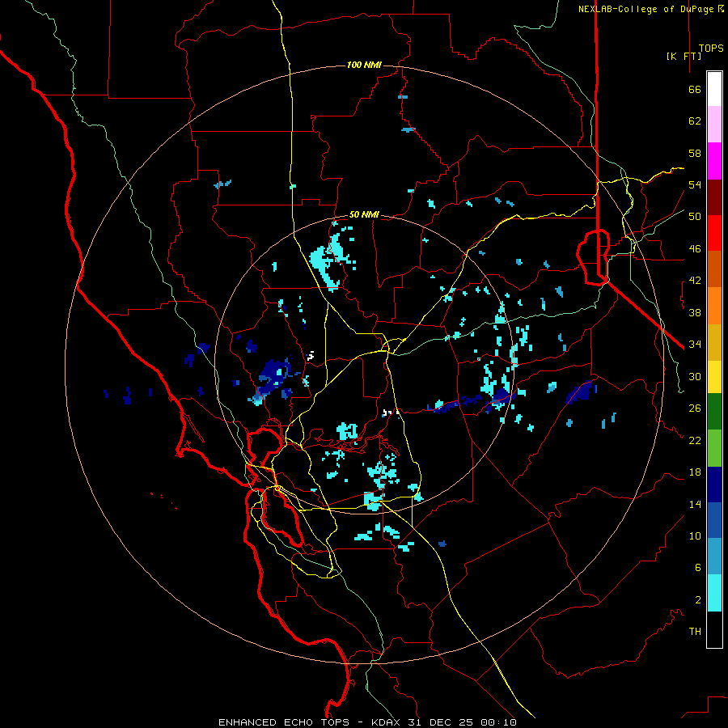Screen dimensions: 728x728
Task: Click the '22' legend value
Action: point(695,440)
